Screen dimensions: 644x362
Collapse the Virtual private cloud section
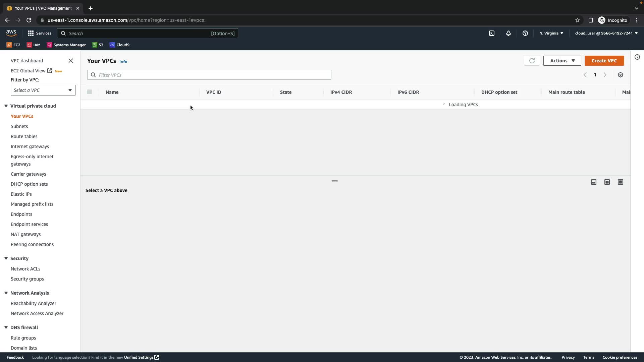(6, 106)
